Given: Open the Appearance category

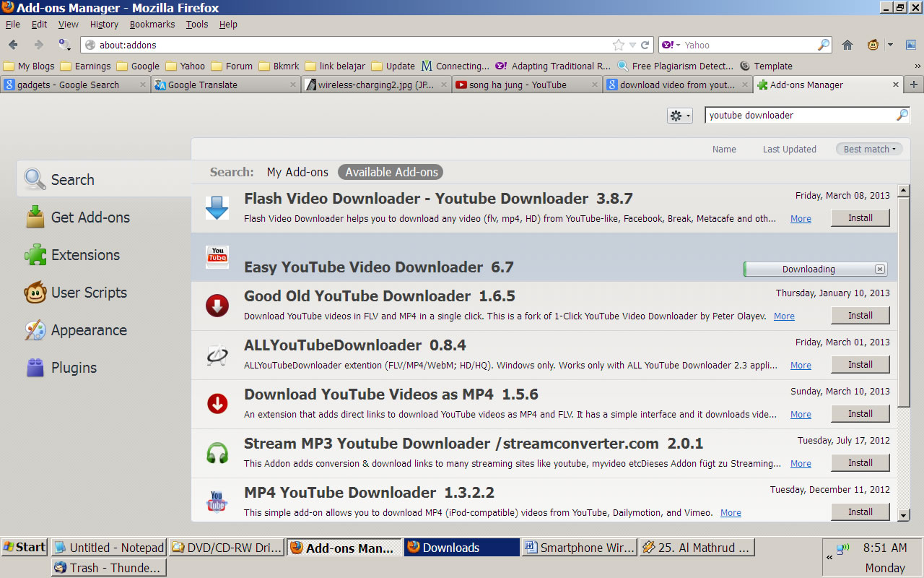Looking at the screenshot, I should click(103, 329).
